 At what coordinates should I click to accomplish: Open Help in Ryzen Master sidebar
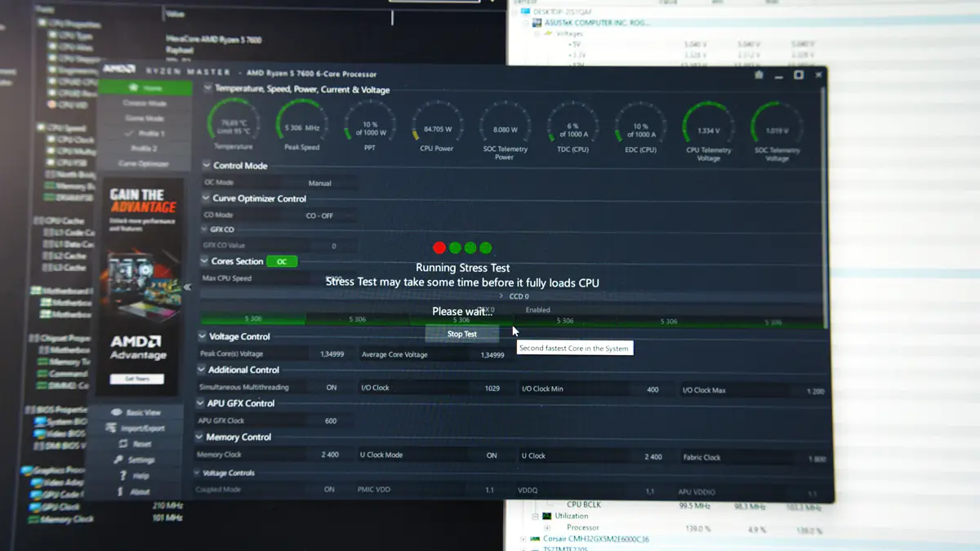click(136, 476)
